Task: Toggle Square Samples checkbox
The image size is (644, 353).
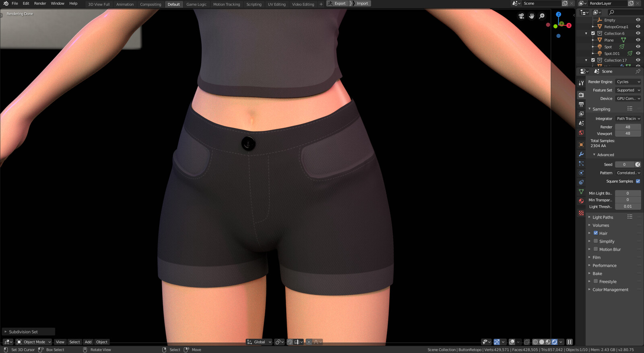Action: tap(638, 181)
